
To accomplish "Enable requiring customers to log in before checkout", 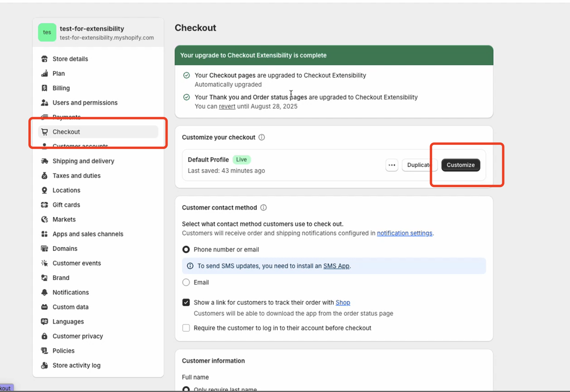I will pyautogui.click(x=186, y=328).
